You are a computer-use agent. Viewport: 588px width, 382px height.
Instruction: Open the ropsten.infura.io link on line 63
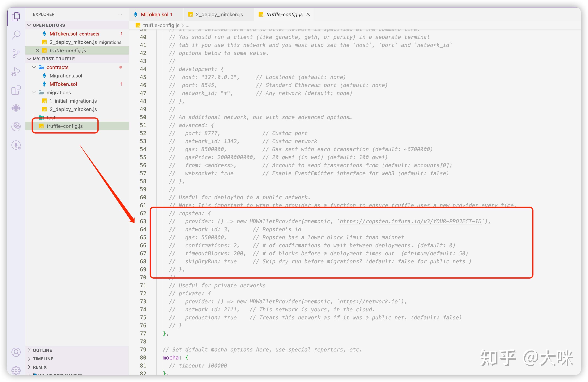(x=410, y=221)
